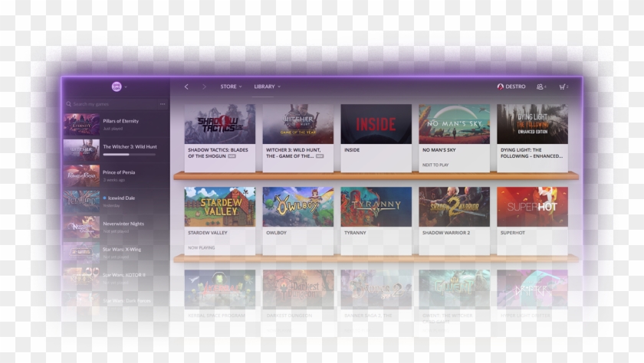Open the friends list icon

point(540,87)
